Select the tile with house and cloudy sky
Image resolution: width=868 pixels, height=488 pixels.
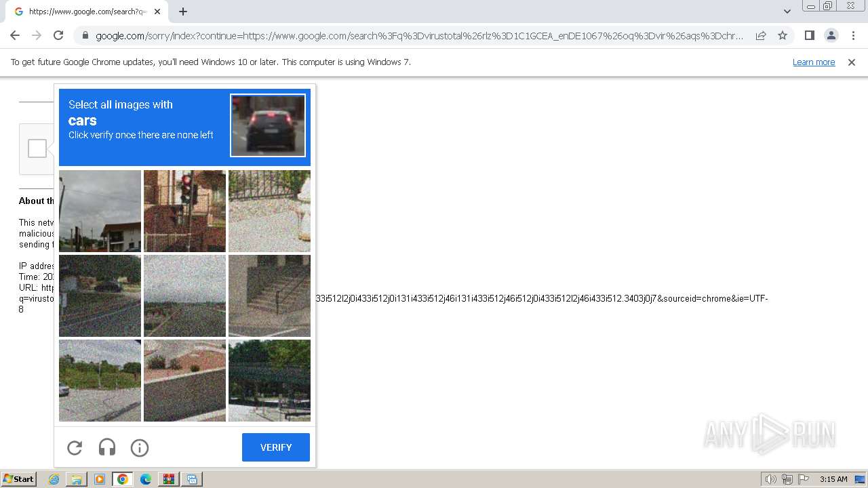tap(100, 211)
